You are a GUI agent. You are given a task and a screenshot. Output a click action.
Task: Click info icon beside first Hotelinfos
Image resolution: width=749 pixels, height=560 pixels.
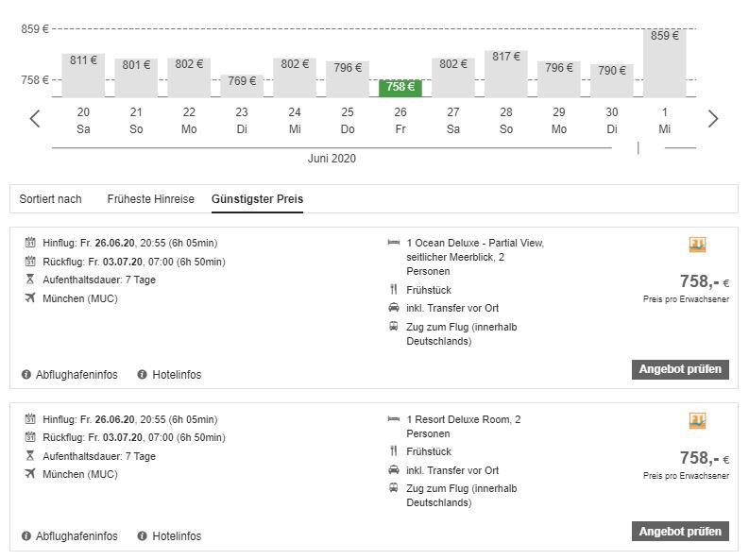143,375
